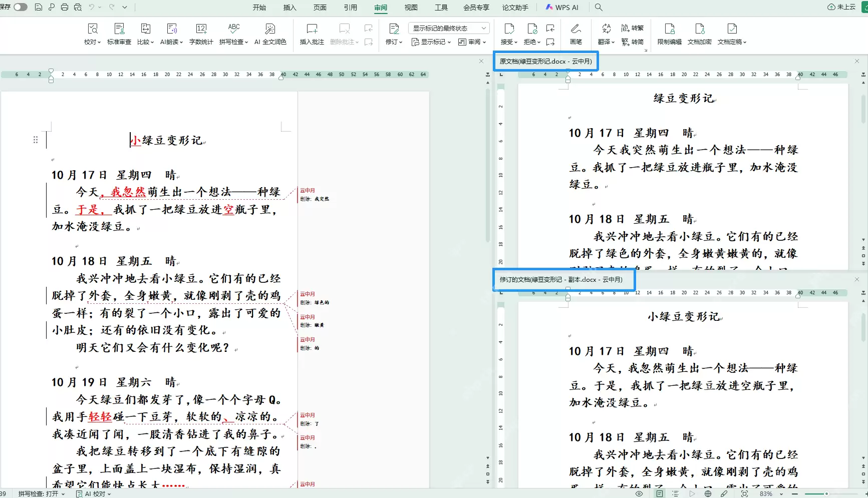Toggle the auto-save switch
868x498 pixels.
tap(20, 7)
